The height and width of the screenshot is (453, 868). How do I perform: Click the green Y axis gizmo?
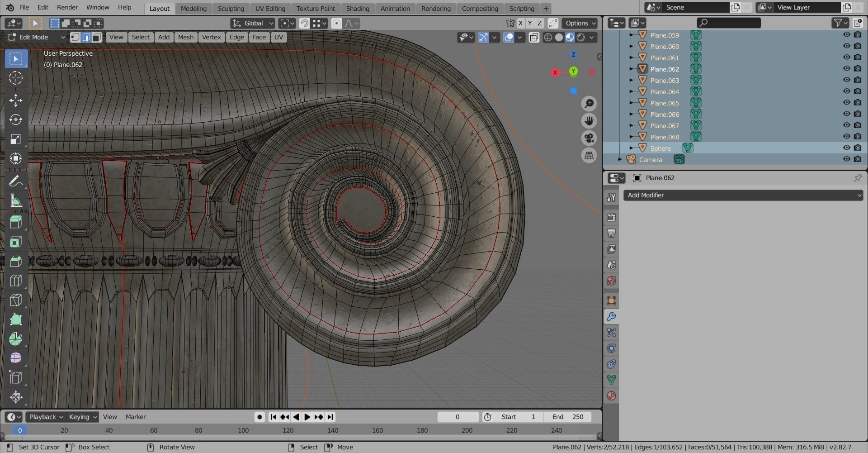coord(573,72)
